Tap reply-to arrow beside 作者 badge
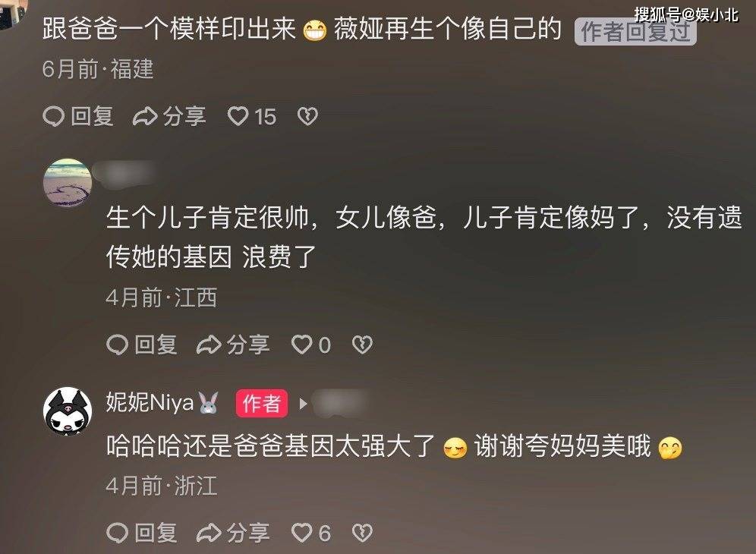This screenshot has height=554, width=756. click(x=303, y=404)
